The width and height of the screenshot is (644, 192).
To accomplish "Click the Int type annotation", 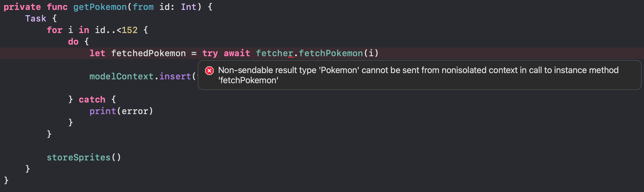I will [189, 7].
